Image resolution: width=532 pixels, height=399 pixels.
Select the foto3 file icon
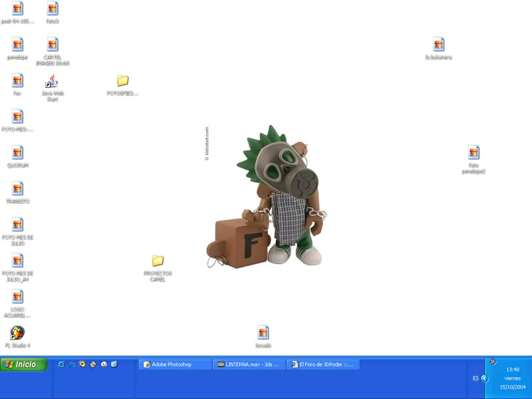pyautogui.click(x=53, y=13)
